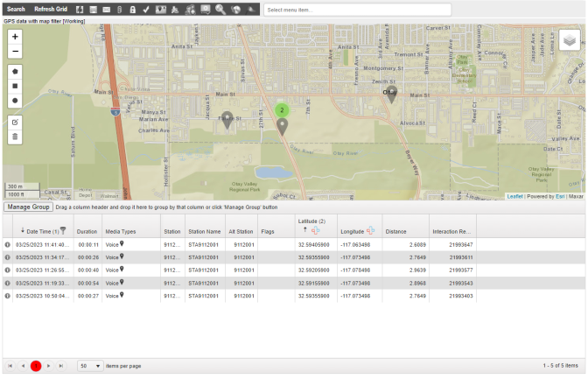Click the green cluster marker labeled 2
The height and width of the screenshot is (379, 588).
click(x=282, y=110)
